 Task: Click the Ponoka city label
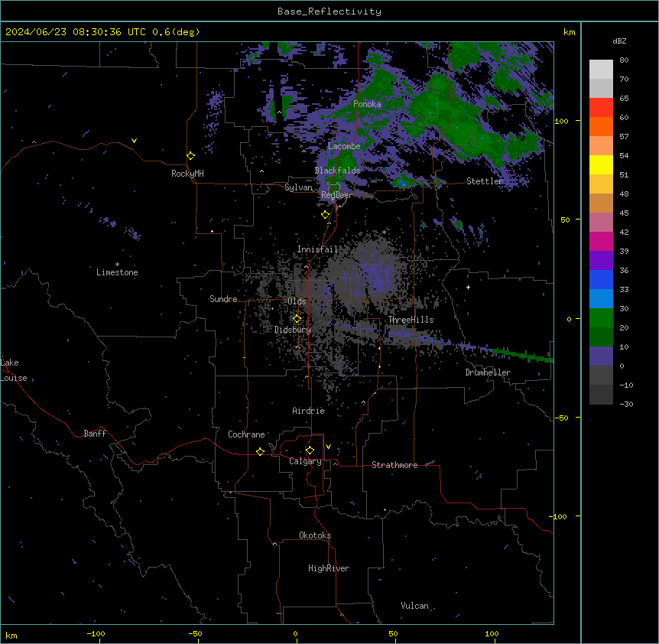click(x=367, y=104)
